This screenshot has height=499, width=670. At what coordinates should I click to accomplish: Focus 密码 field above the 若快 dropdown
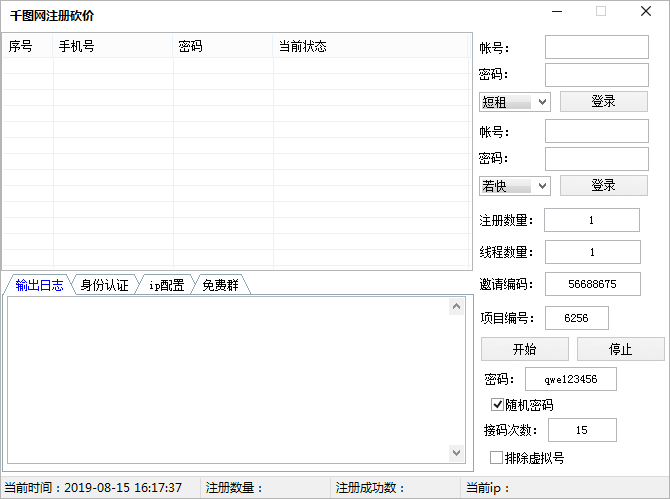(x=597, y=159)
